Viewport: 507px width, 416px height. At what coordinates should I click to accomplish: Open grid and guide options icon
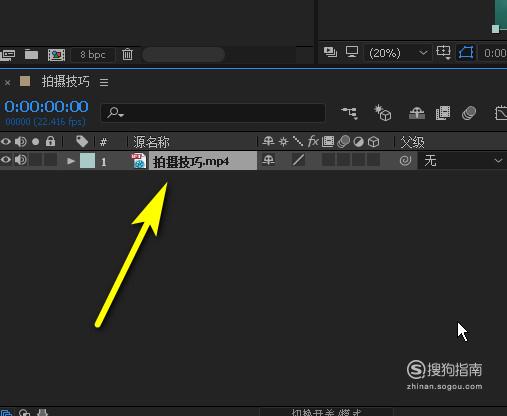pyautogui.click(x=443, y=52)
